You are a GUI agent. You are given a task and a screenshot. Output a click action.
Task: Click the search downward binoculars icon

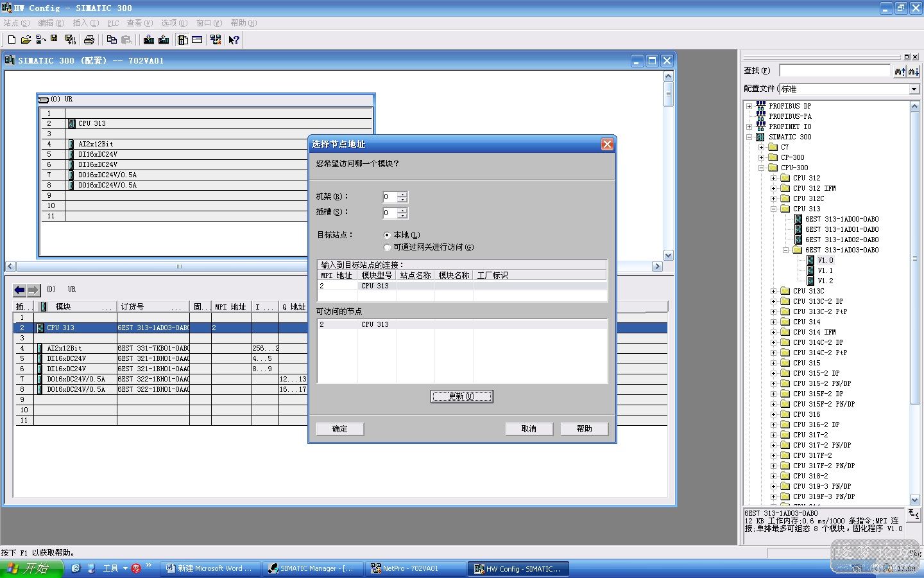914,71
